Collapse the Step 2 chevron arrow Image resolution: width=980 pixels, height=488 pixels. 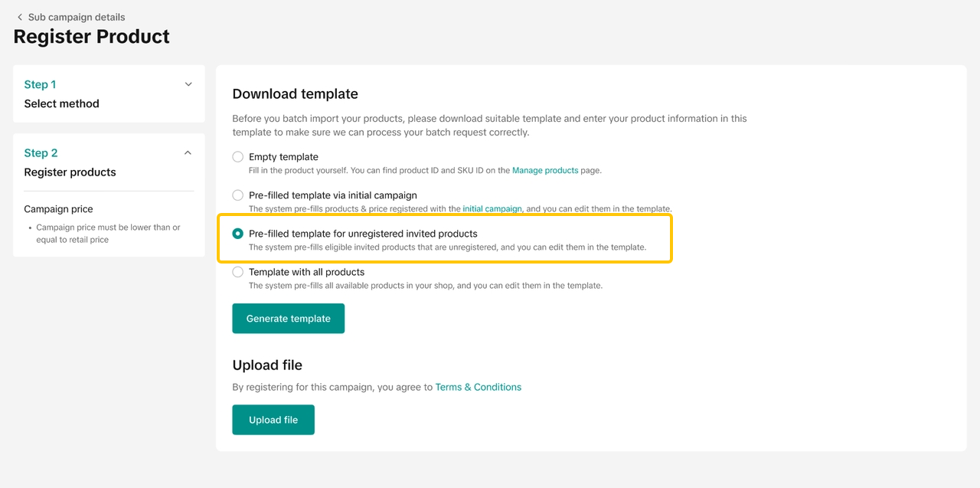tap(188, 152)
